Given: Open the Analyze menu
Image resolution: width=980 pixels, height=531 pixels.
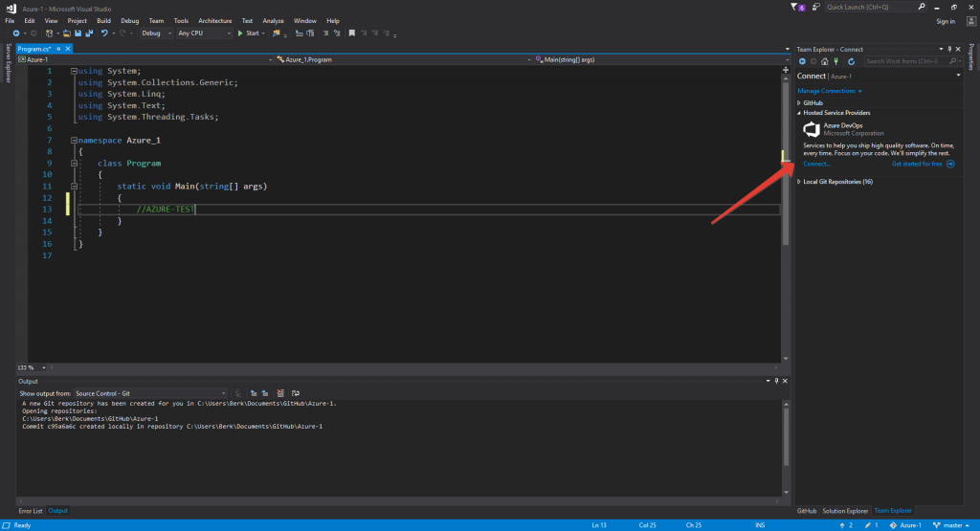Looking at the screenshot, I should pos(273,21).
